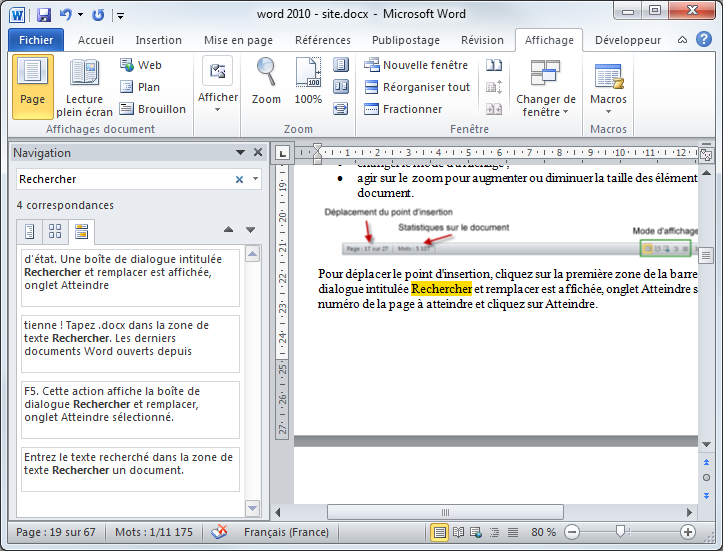Set zoom to 100% icon
This screenshot has width=723, height=551.
pyautogui.click(x=308, y=81)
